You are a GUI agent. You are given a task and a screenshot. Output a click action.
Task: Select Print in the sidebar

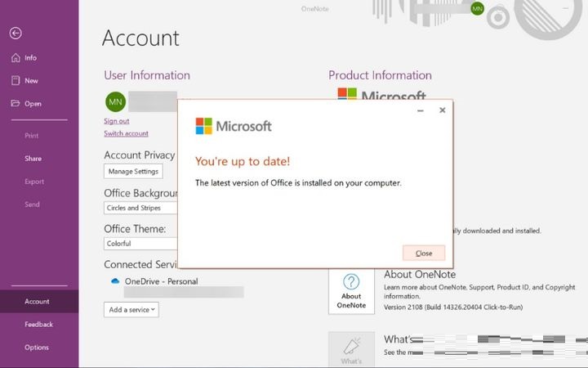(32, 136)
